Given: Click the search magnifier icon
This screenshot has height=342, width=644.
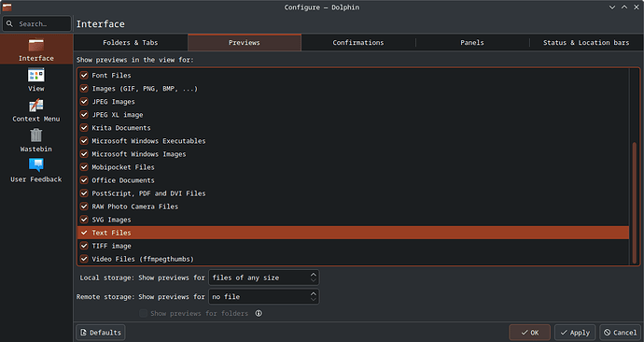Looking at the screenshot, I should tap(10, 24).
